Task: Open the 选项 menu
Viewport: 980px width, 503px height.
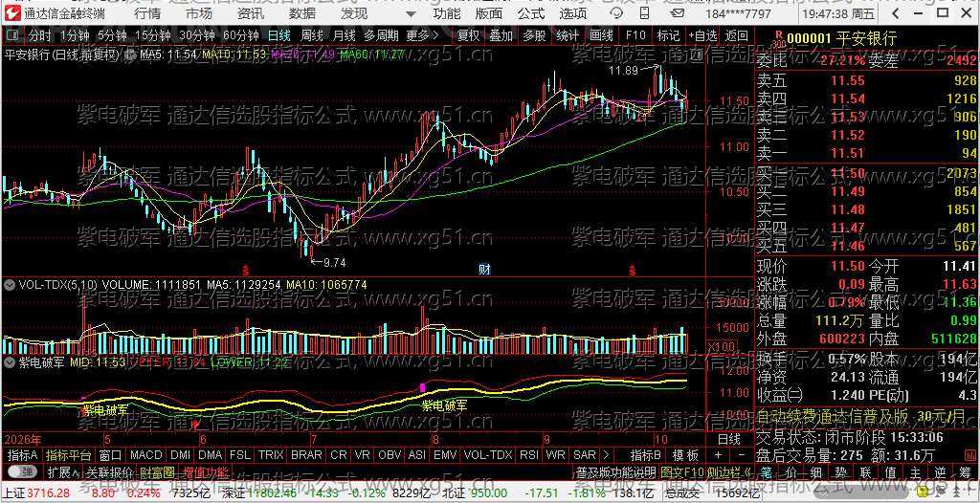Action: (x=573, y=13)
